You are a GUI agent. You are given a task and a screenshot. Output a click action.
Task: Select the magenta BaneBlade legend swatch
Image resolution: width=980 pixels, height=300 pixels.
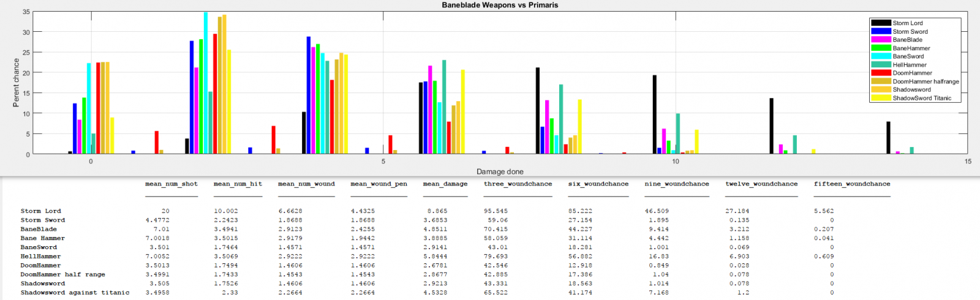[x=881, y=40]
